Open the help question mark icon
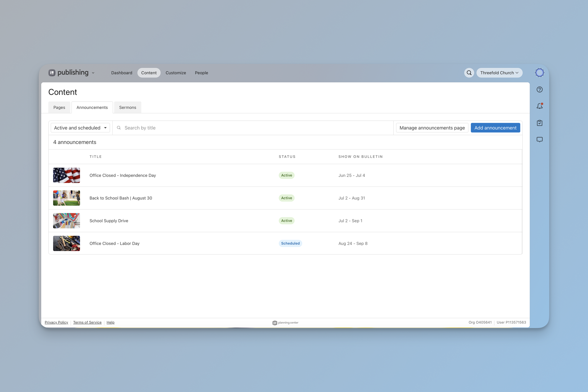 pyautogui.click(x=540, y=89)
